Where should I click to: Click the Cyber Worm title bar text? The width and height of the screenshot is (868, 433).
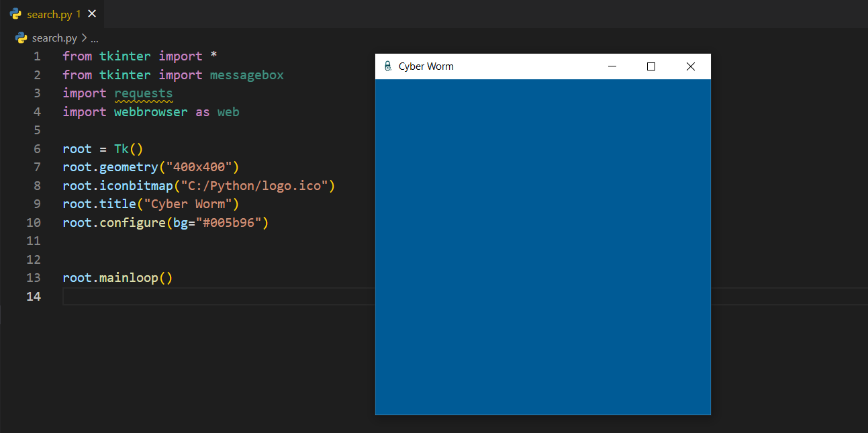(426, 66)
